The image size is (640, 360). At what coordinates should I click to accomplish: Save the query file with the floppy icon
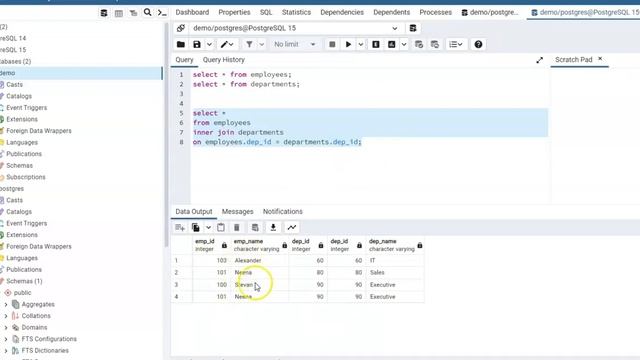[197, 44]
